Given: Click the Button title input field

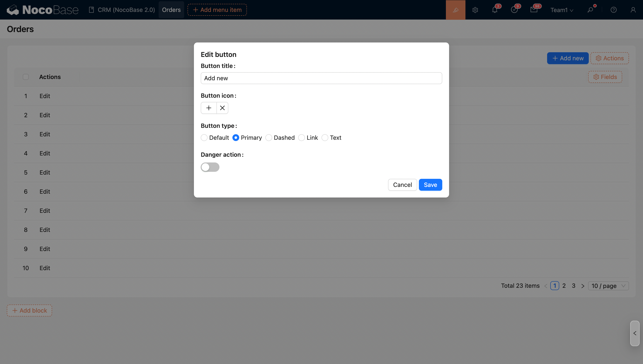Looking at the screenshot, I should [321, 78].
